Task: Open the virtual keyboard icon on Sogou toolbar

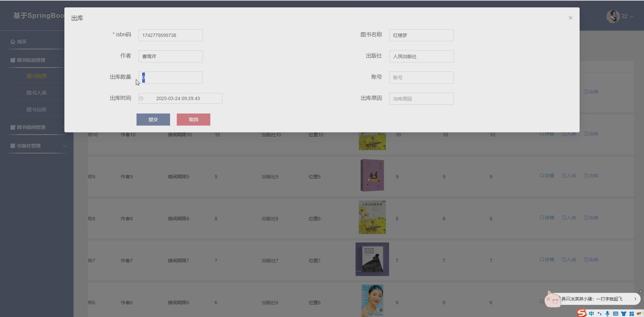Action: 616,313
